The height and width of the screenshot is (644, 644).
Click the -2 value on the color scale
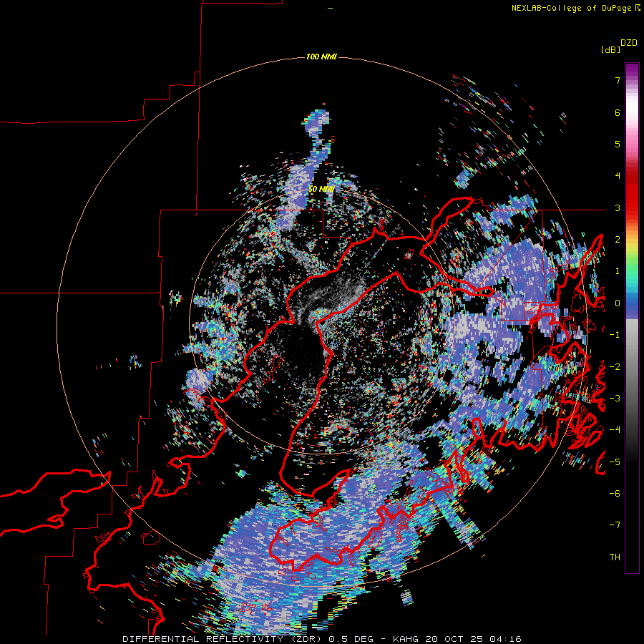point(615,367)
